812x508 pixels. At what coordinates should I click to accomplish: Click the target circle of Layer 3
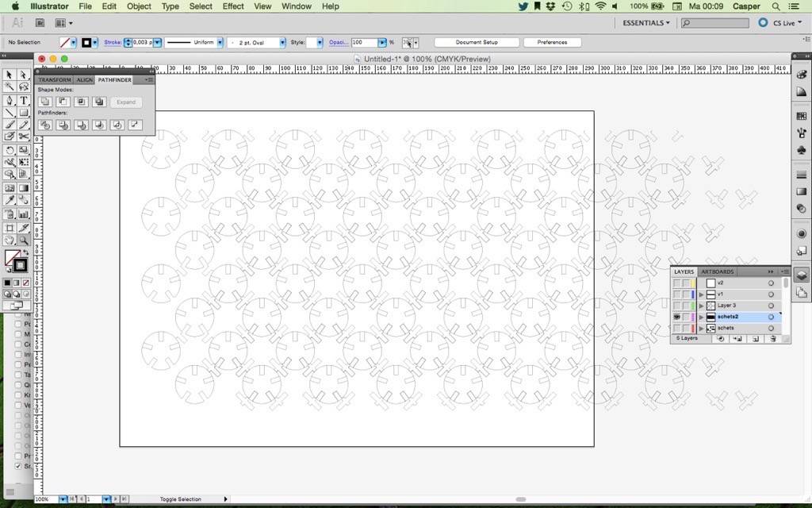pyautogui.click(x=771, y=306)
